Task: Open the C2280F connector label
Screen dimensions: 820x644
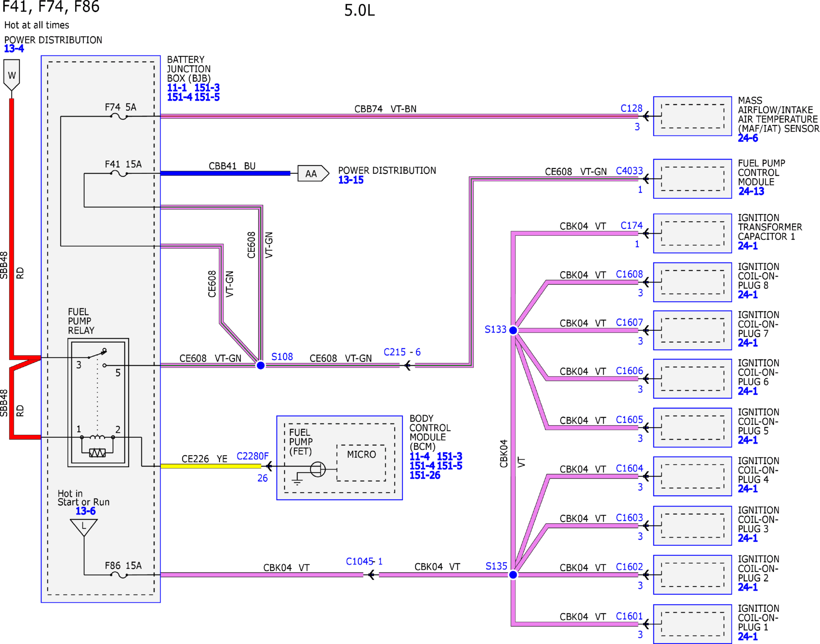Action: (x=253, y=456)
